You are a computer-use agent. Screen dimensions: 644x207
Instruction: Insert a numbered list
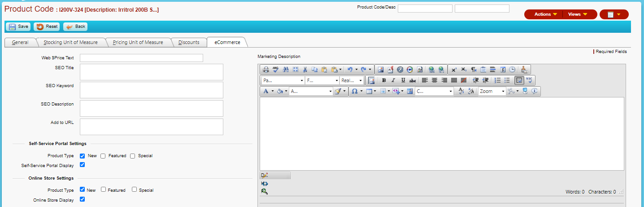click(497, 80)
